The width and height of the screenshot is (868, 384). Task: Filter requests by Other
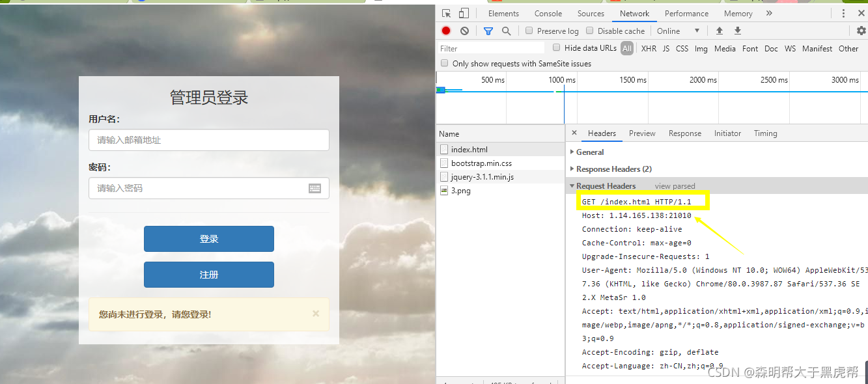point(848,48)
